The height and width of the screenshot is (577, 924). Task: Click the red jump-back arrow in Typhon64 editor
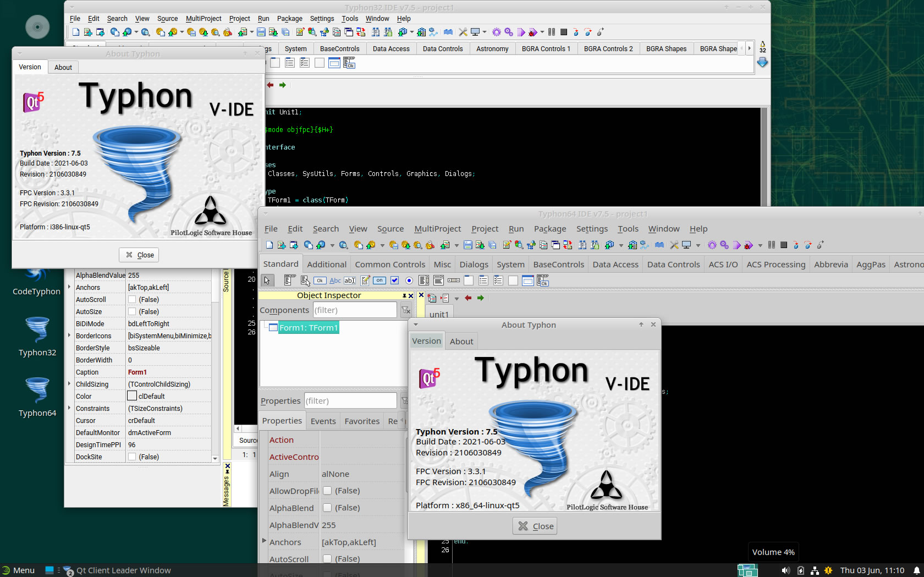tap(468, 298)
